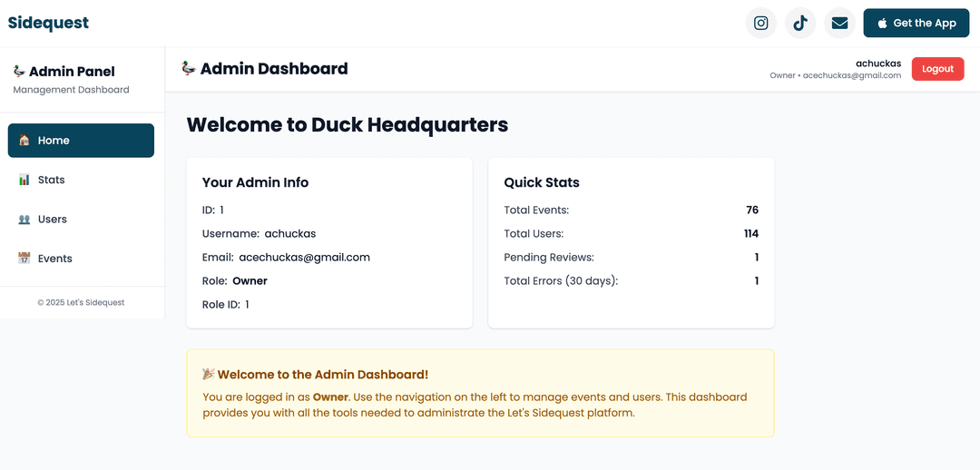Click the duck icon beside Admin Panel
980x470 pixels.
coord(18,71)
